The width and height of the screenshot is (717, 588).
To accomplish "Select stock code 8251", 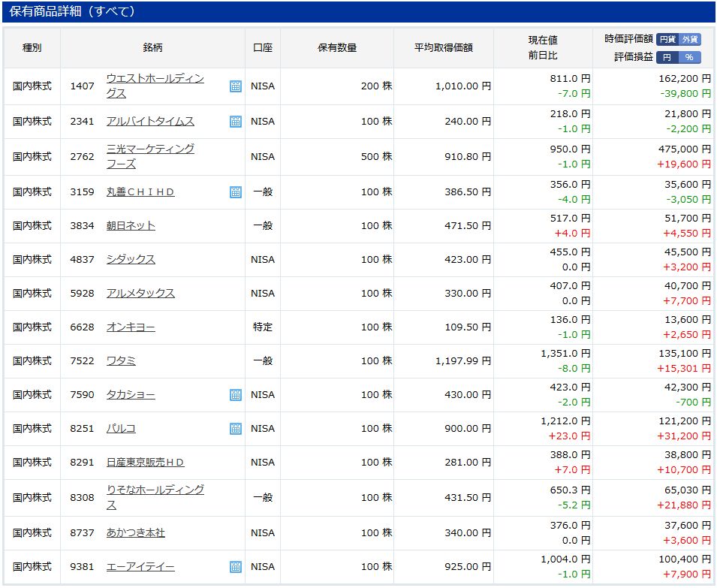I will pyautogui.click(x=82, y=429).
